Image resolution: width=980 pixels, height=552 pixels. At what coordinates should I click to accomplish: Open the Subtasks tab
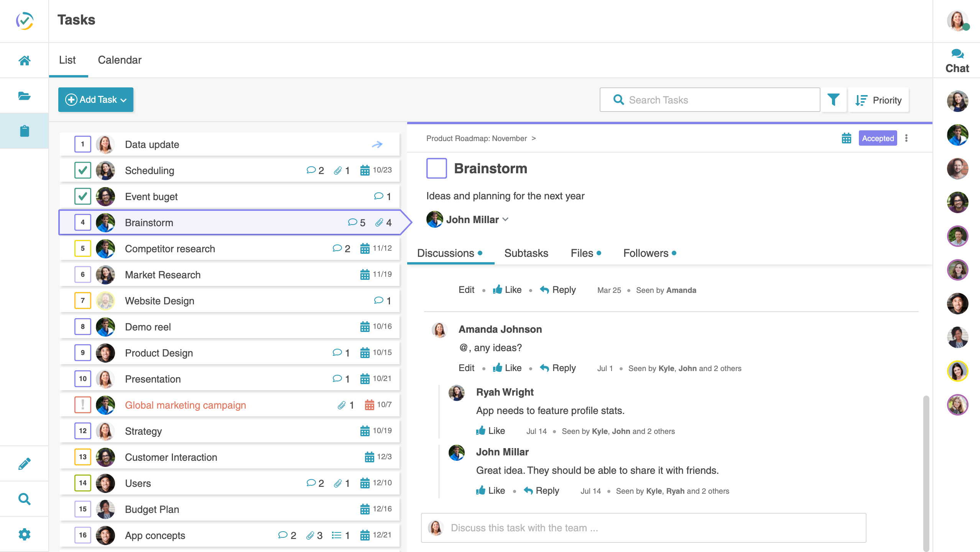coord(526,253)
